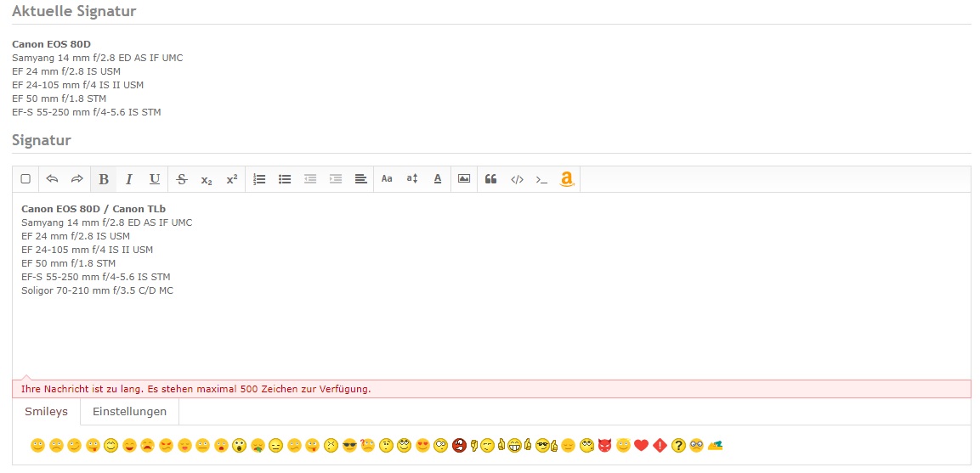980x473 pixels.
Task: Click the 'Aktuelle Signatur' heading
Action: click(x=74, y=11)
